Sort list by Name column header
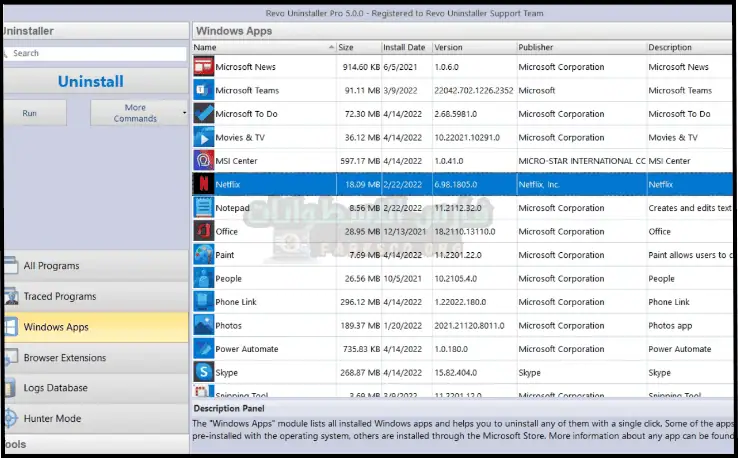This screenshot has height=458, width=738. pos(262,47)
